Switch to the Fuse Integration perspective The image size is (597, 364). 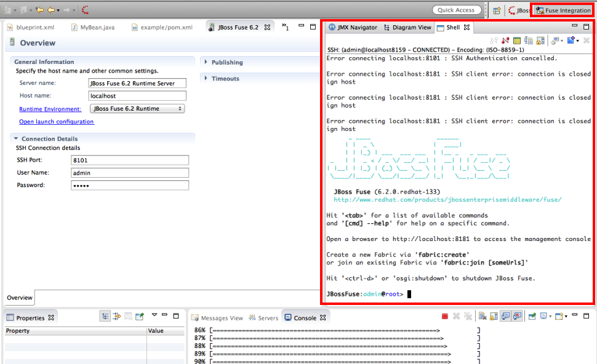coord(563,10)
